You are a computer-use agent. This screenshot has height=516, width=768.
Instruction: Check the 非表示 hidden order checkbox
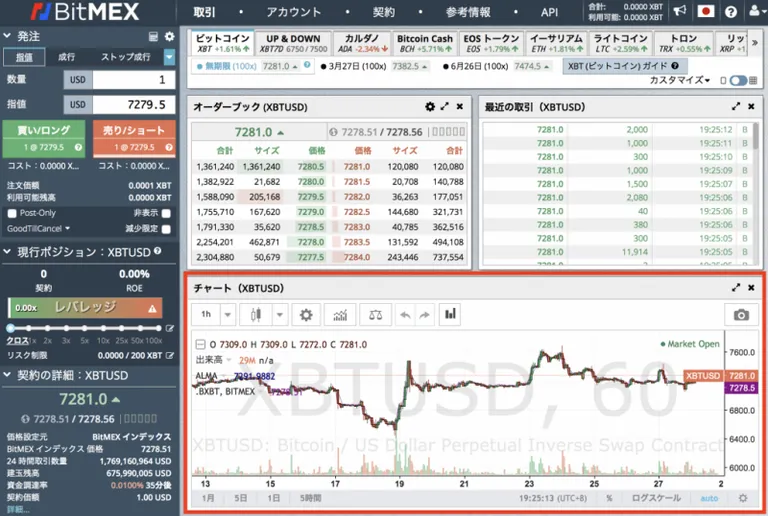click(166, 213)
